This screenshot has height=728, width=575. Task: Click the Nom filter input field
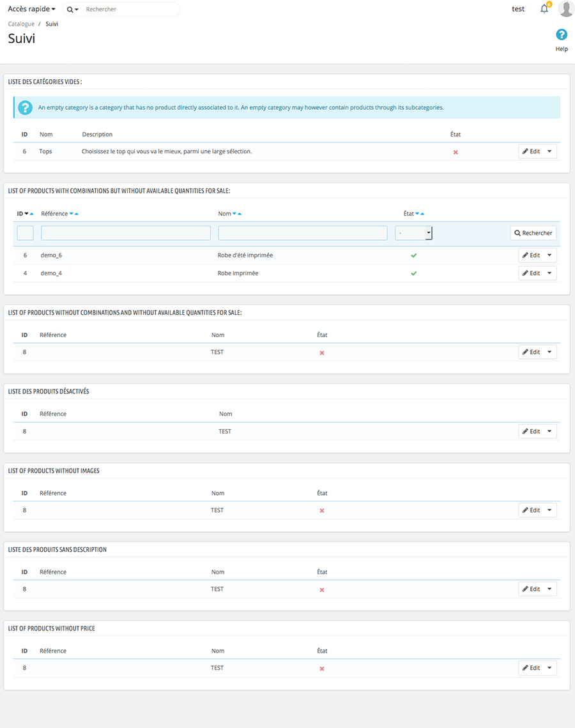pos(303,233)
